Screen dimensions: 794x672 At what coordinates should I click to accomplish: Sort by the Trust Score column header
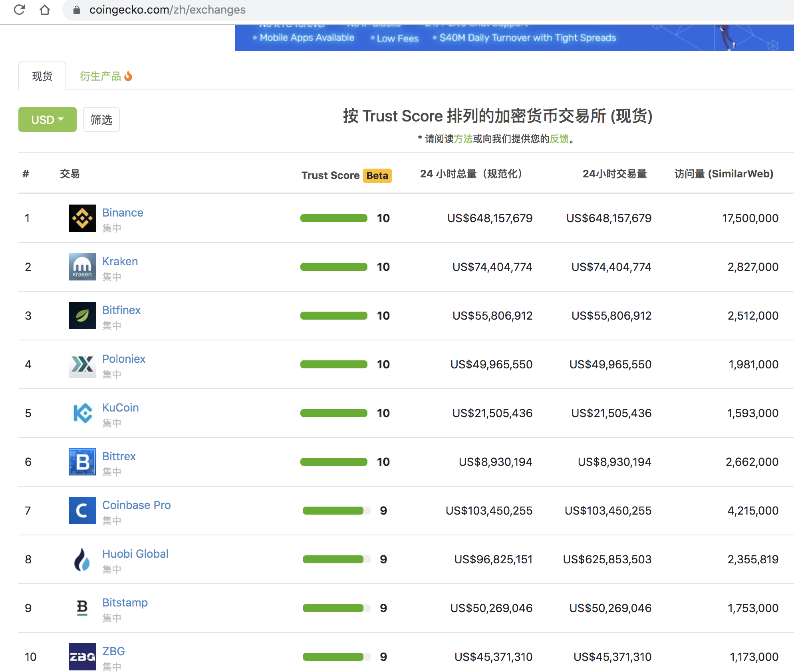click(330, 175)
